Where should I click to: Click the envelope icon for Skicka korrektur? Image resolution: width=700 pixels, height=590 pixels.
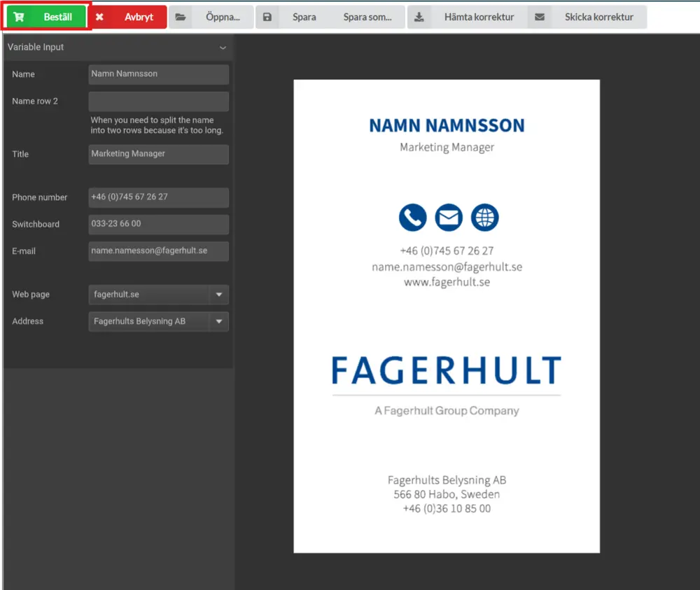[540, 17]
